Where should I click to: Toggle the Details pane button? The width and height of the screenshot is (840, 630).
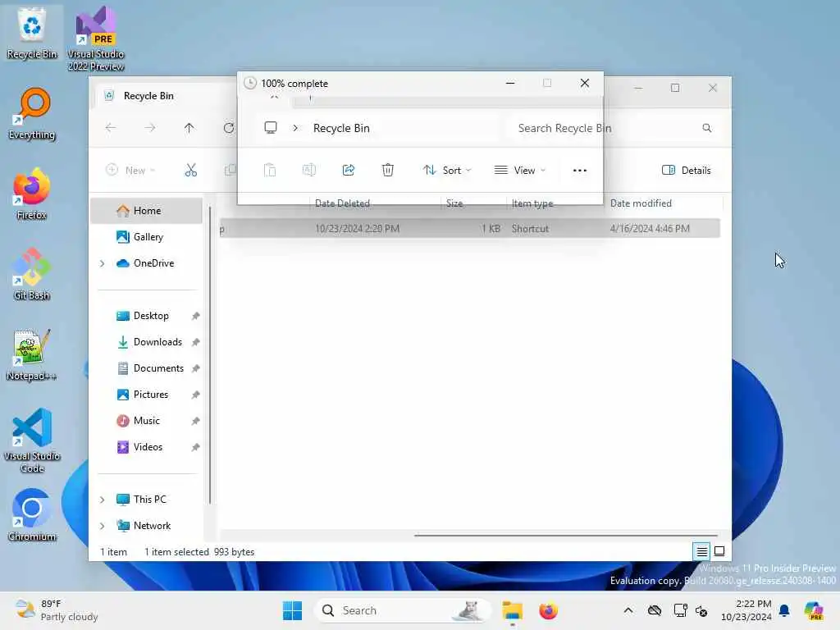click(x=687, y=171)
